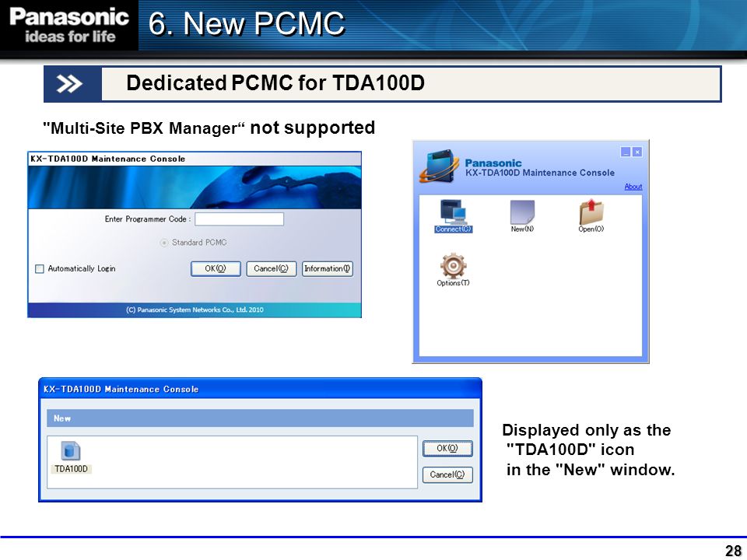This screenshot has width=747, height=560.
Task: Click Cancel(C) in the New window
Action: (447, 474)
